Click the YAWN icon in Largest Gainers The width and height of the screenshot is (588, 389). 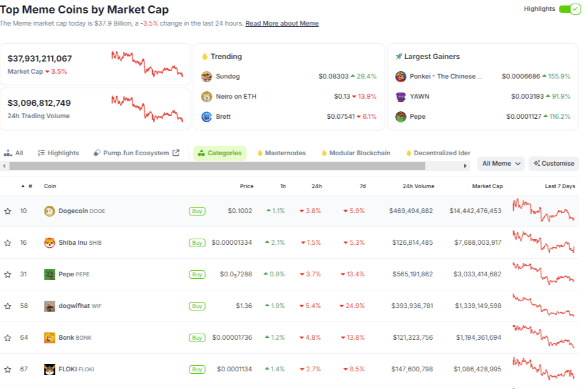(401, 97)
